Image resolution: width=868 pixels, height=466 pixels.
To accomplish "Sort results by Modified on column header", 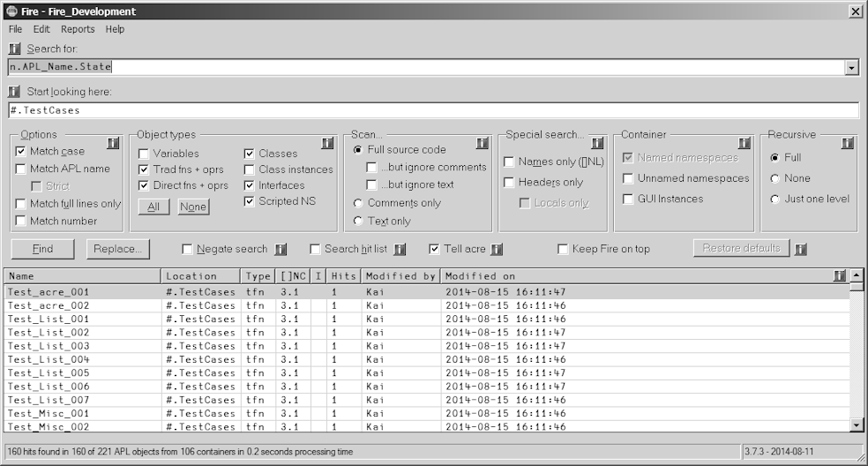I will (646, 276).
